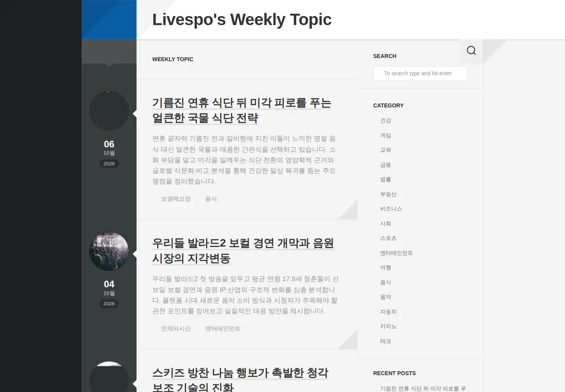Open the post 스키즈 방찬 나눔 행보가 촉발한 청각

pyautogui.click(x=240, y=379)
